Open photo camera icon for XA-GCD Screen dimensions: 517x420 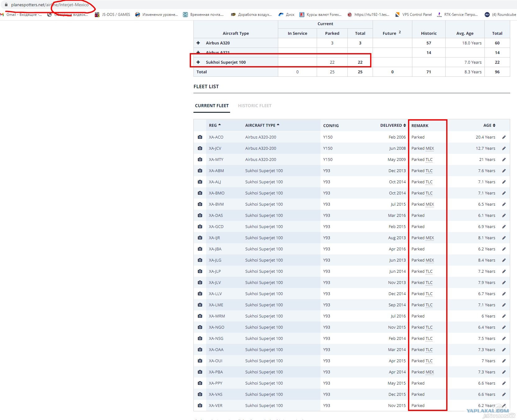coord(200,226)
